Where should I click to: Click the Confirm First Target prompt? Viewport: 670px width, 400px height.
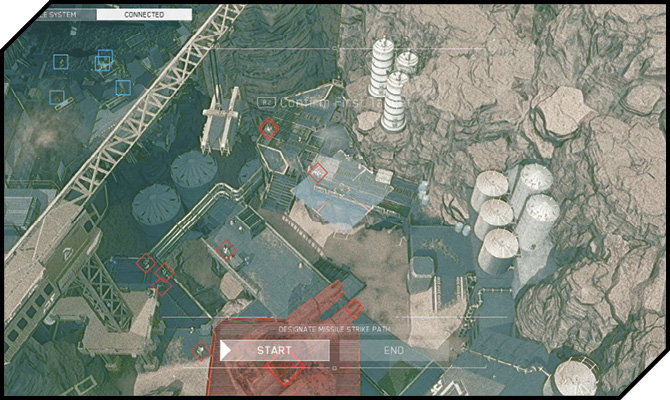344,103
